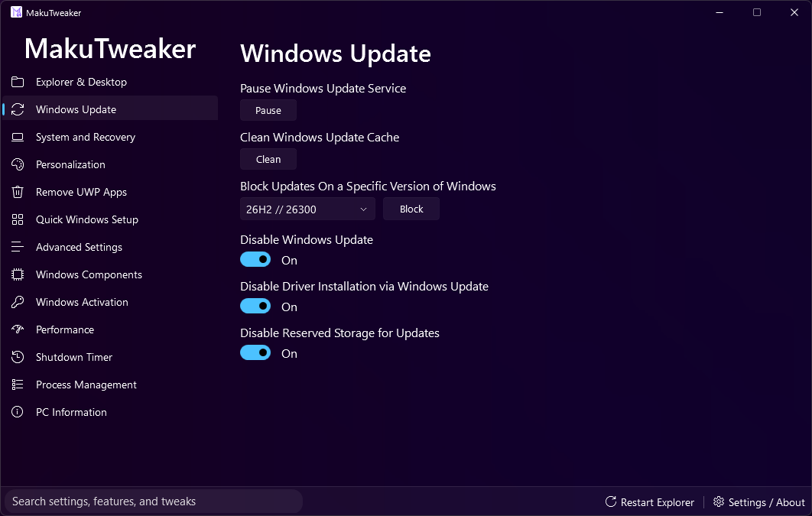Navigate to Advanced Settings
This screenshot has width=812, height=516.
[x=110, y=247]
